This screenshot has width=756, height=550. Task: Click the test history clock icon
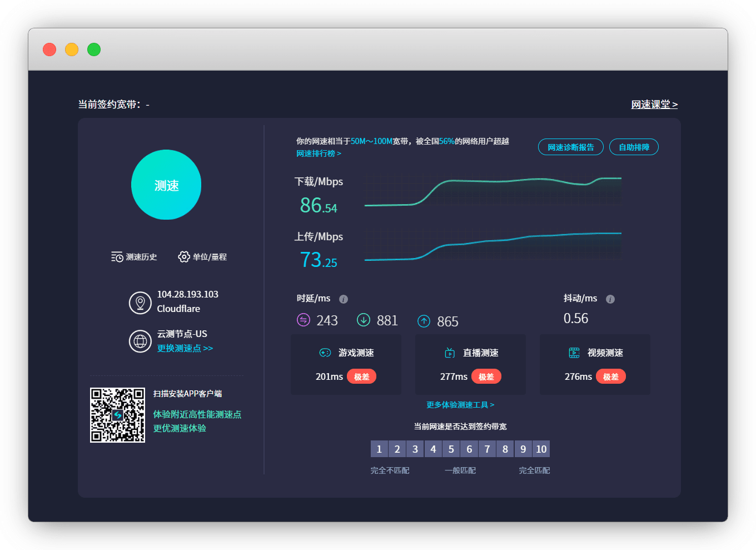click(117, 257)
